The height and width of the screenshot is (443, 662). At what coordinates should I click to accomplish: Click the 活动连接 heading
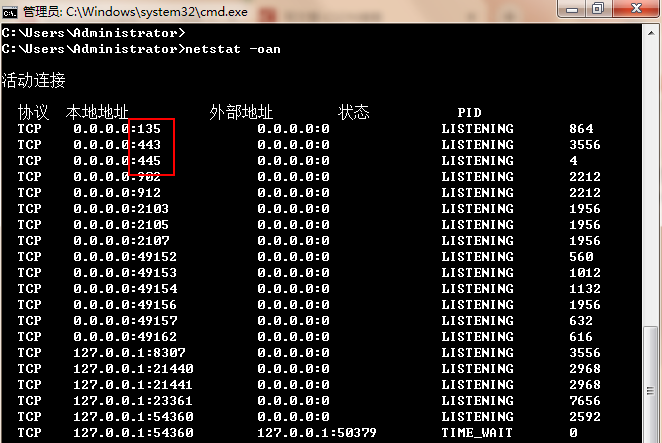[33, 80]
